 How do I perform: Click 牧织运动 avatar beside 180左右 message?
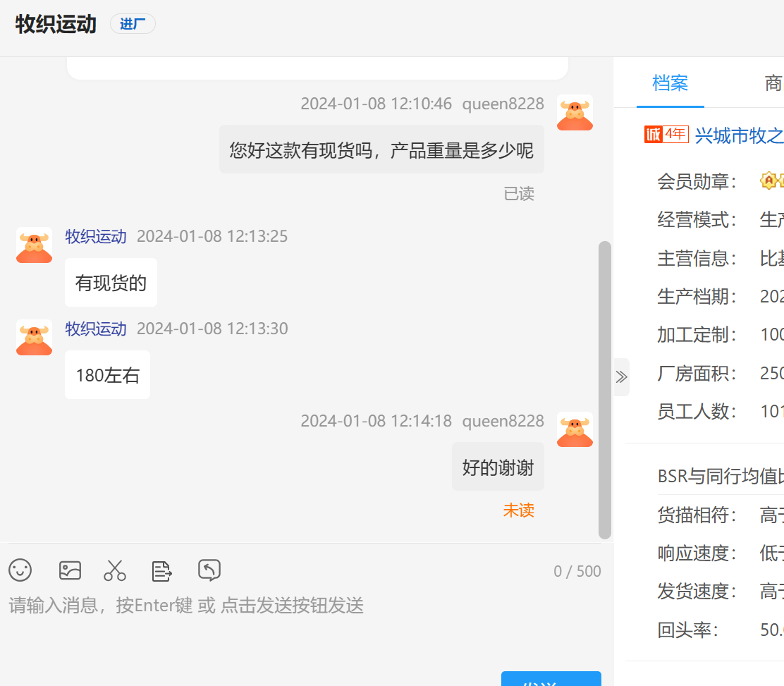(34, 338)
